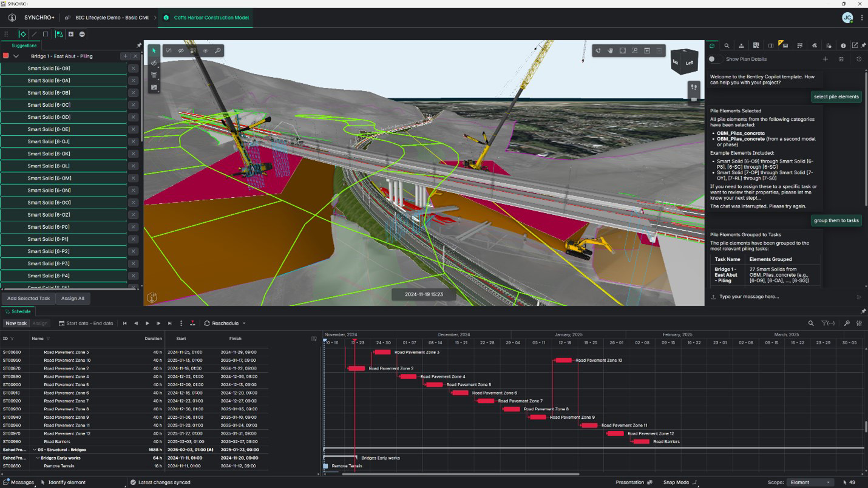Click the New task button

(16, 323)
